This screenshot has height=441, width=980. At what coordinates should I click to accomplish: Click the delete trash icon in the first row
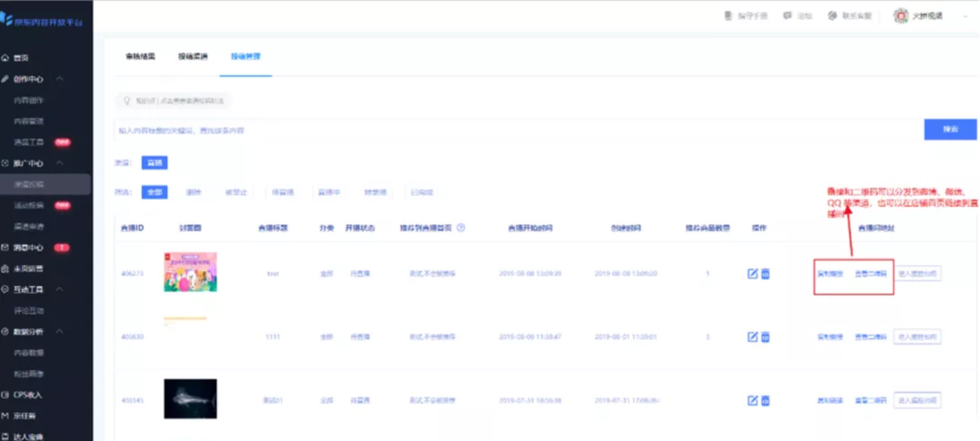[x=766, y=274]
